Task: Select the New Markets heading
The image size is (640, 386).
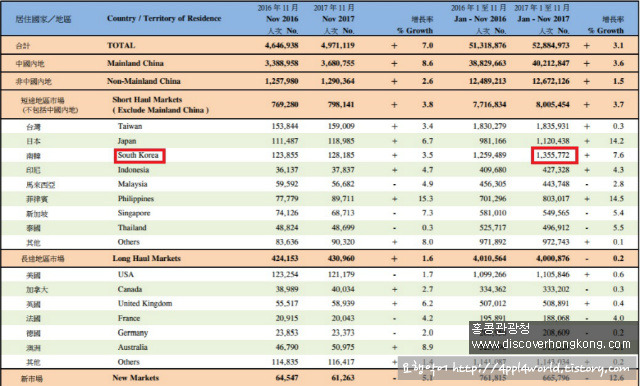Action: coord(136,378)
